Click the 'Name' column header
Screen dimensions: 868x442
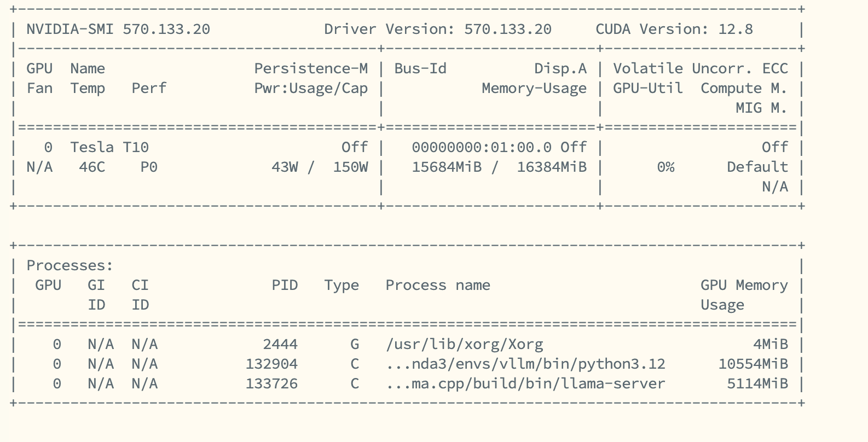(x=88, y=68)
